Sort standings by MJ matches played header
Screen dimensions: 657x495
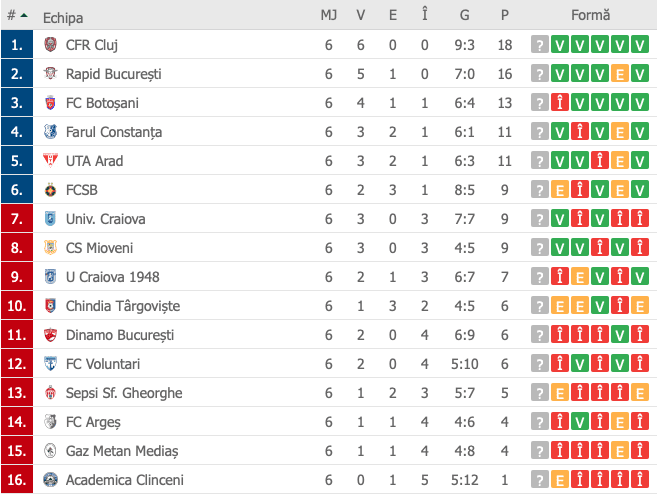[x=328, y=16]
